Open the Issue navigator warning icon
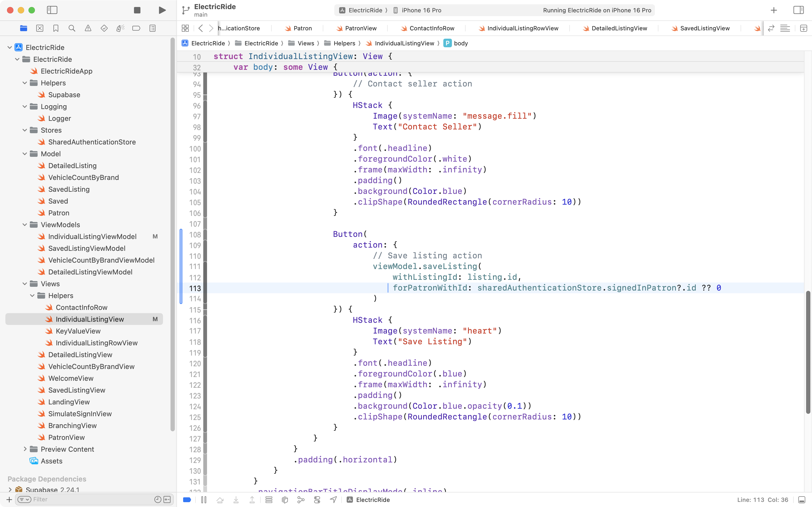Screen dimensions: 812x507 point(88,28)
